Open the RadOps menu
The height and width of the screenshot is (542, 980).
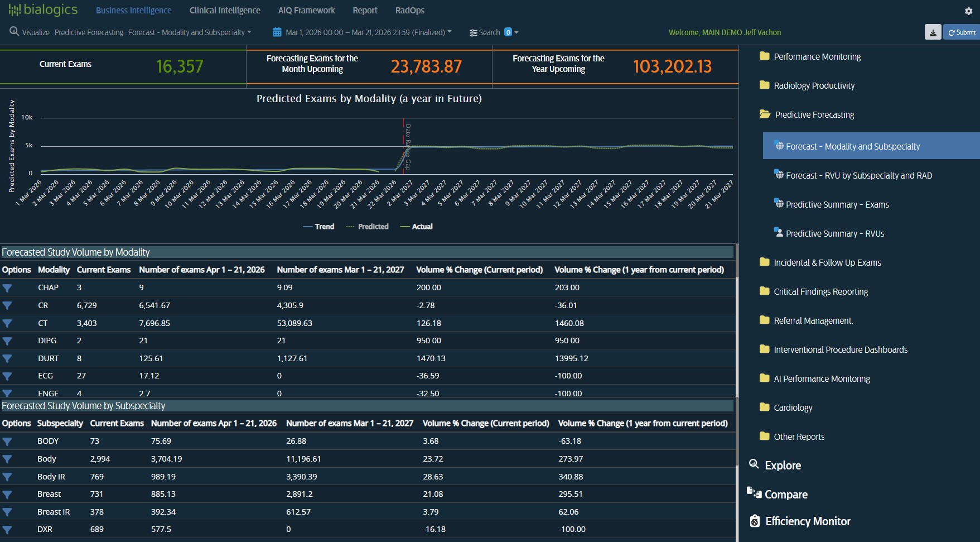click(x=410, y=10)
